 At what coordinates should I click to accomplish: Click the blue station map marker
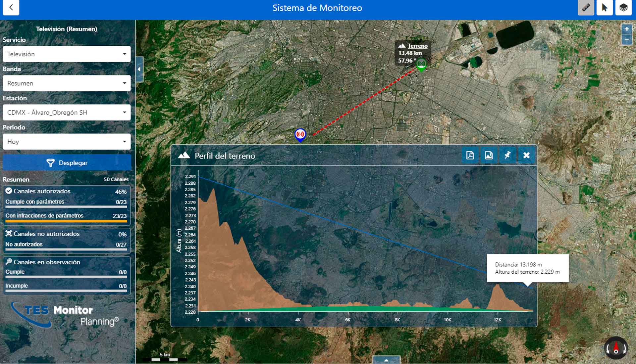[x=300, y=134]
